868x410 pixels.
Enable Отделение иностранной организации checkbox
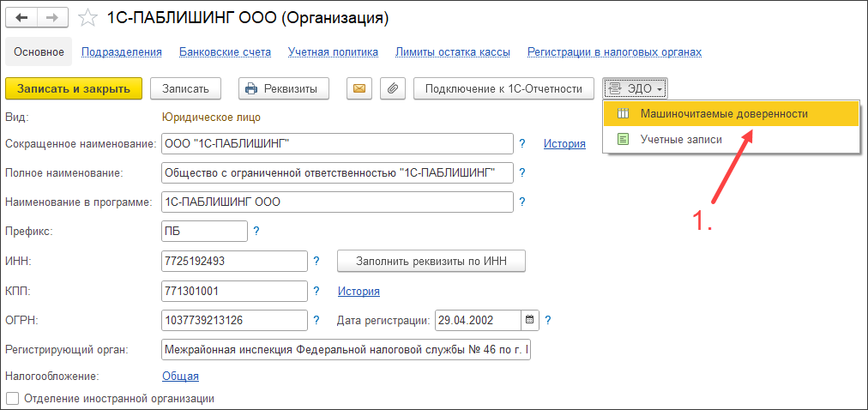(12, 398)
